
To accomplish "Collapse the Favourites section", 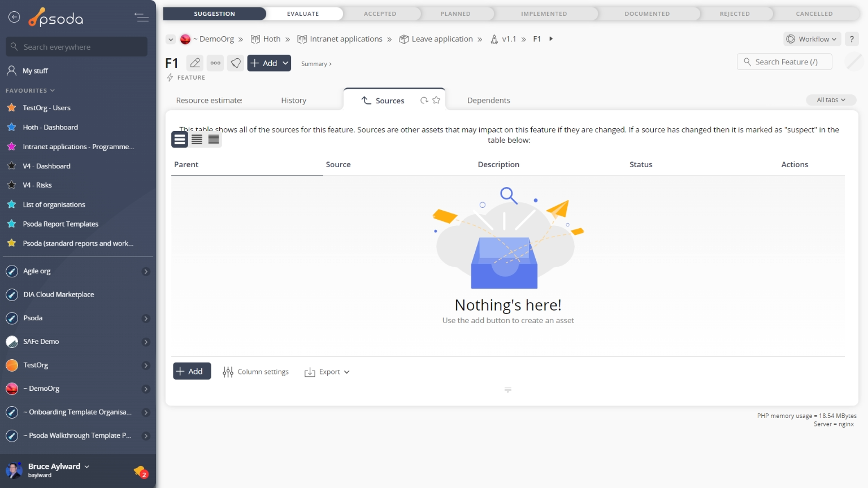I will tap(31, 90).
